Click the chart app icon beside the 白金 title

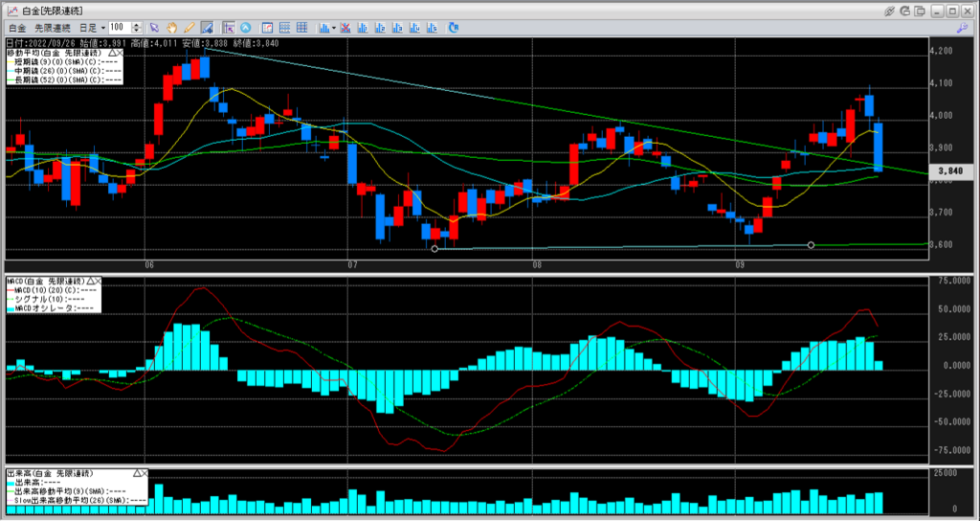click(x=12, y=11)
